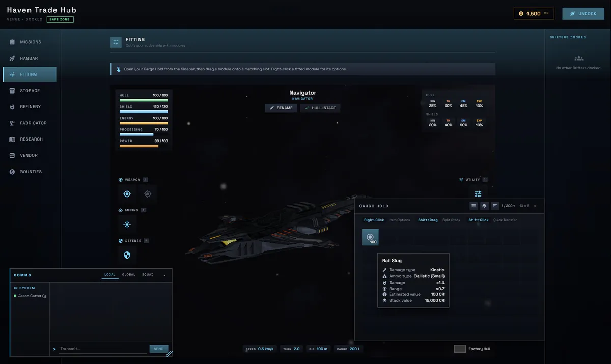The image size is (611, 364).
Task: Click the Speed 0.3 km/s stat
Action: pyautogui.click(x=260, y=349)
